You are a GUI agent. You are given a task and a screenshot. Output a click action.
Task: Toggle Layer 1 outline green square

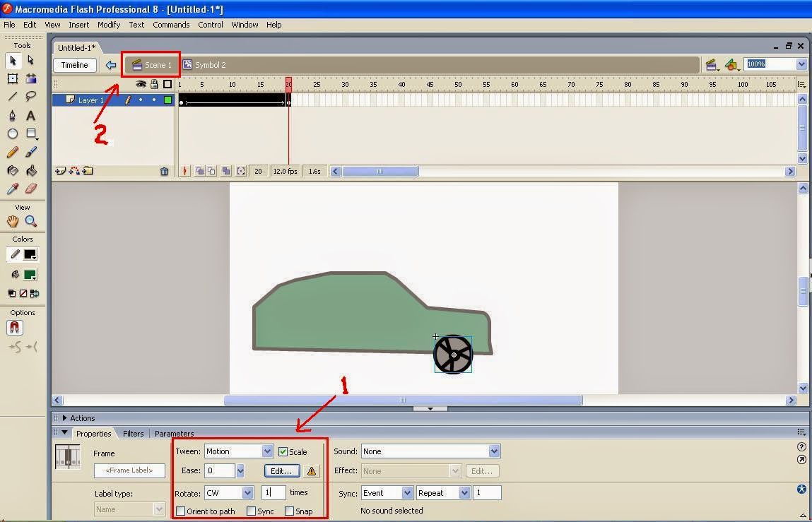coord(167,100)
